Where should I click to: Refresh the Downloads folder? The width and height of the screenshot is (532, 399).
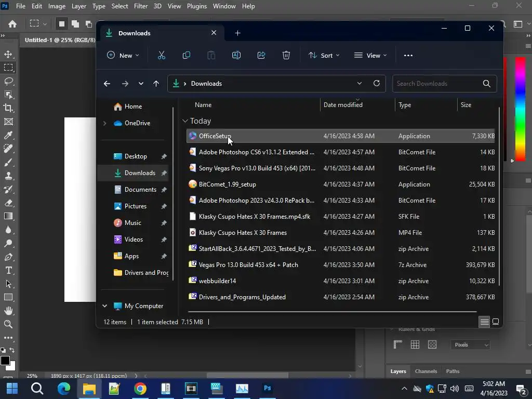pos(377,84)
